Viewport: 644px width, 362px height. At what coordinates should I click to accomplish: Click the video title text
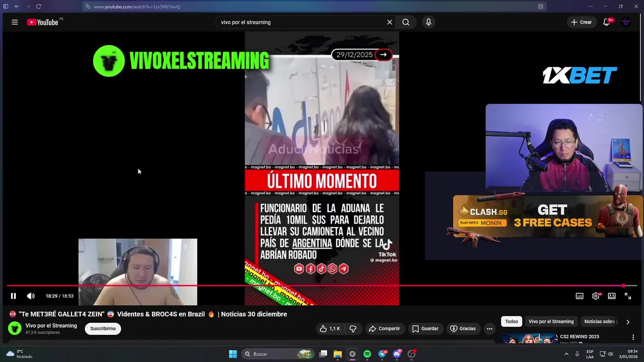(x=148, y=314)
